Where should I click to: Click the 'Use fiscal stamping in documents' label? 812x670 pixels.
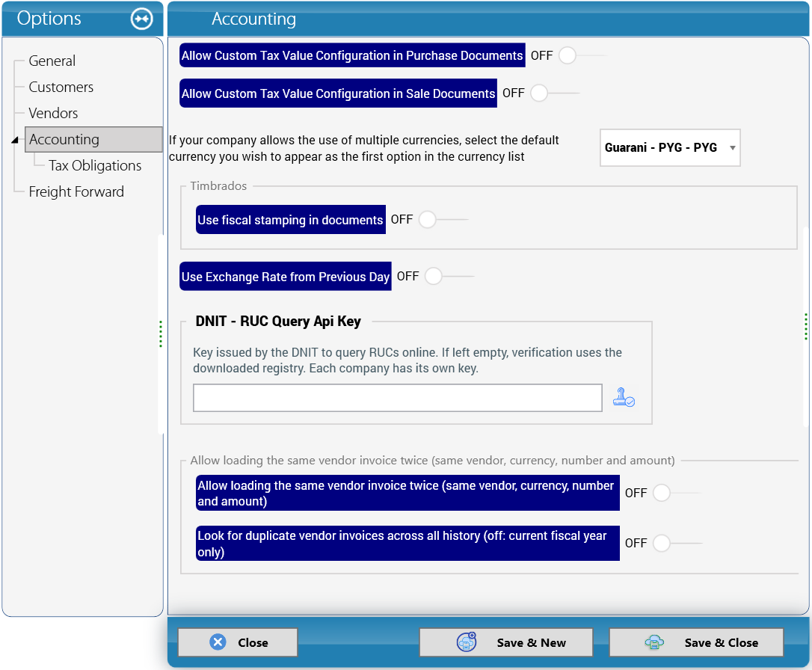291,220
